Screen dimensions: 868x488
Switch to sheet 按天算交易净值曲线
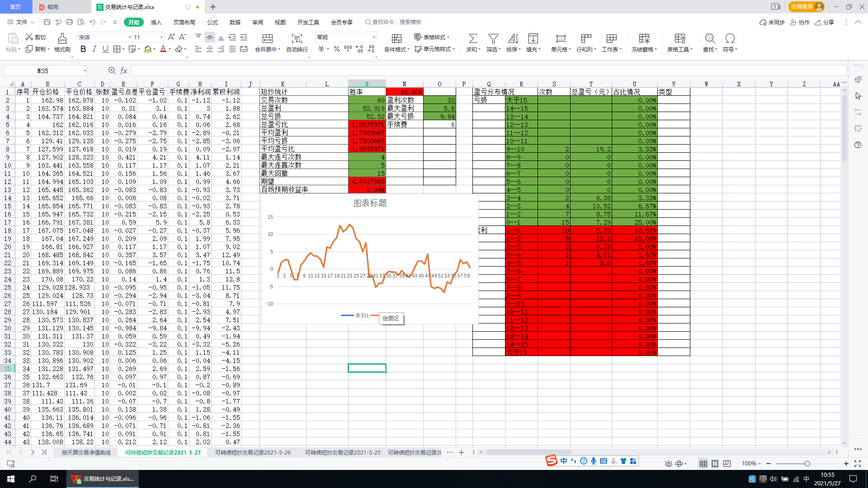point(86,452)
